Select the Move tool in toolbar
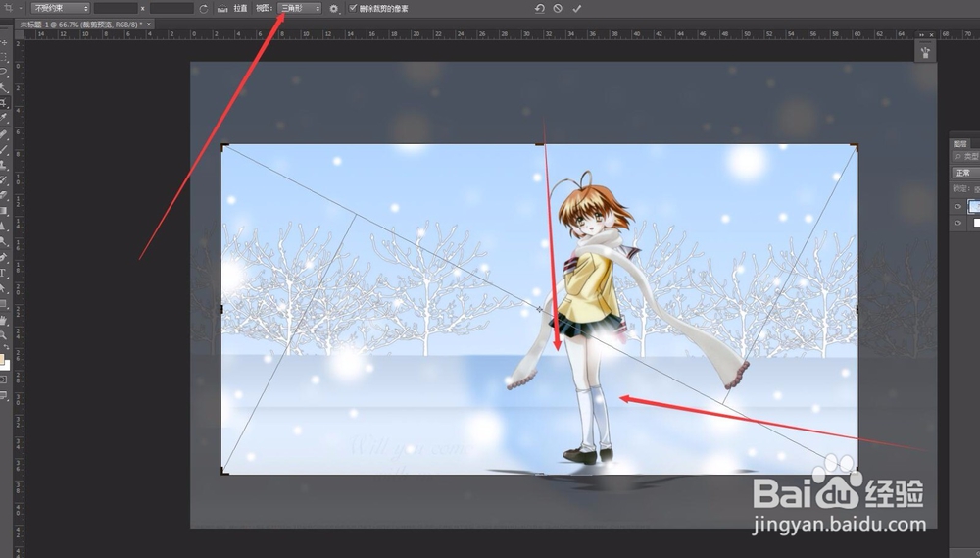 point(4,42)
